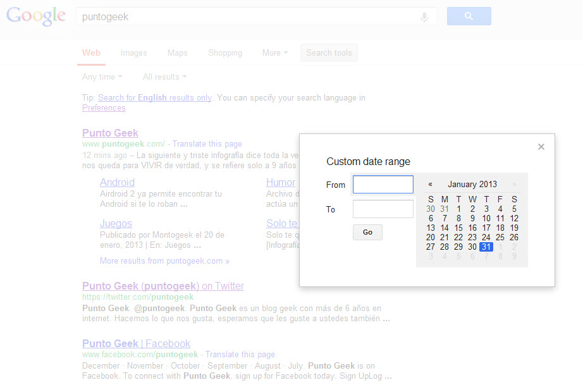Click the twitter.com/puntogeek URL text
583x392 pixels.
pyautogui.click(x=138, y=297)
